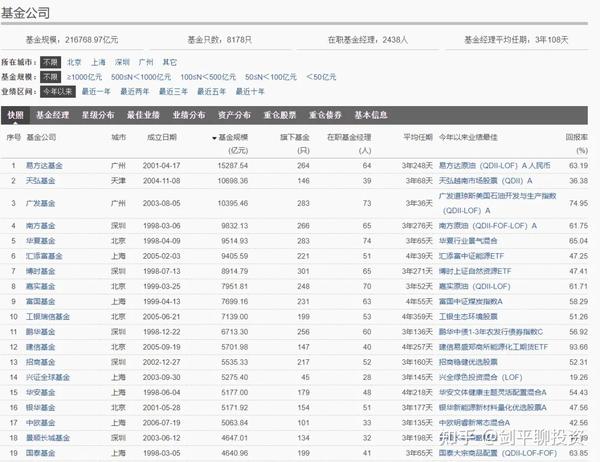Viewport: 600px width, 462px height.
Task: Open 华夏行业景气混合 fund link
Action: pos(468,241)
